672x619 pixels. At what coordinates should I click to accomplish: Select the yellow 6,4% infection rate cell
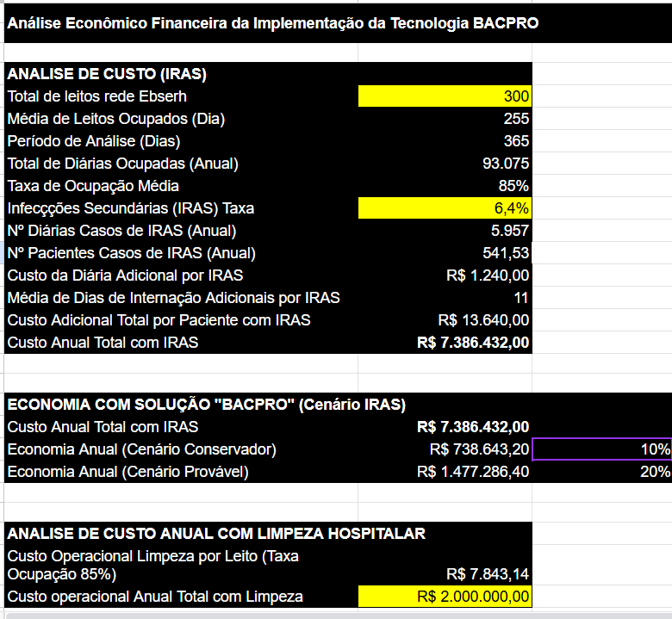point(445,208)
